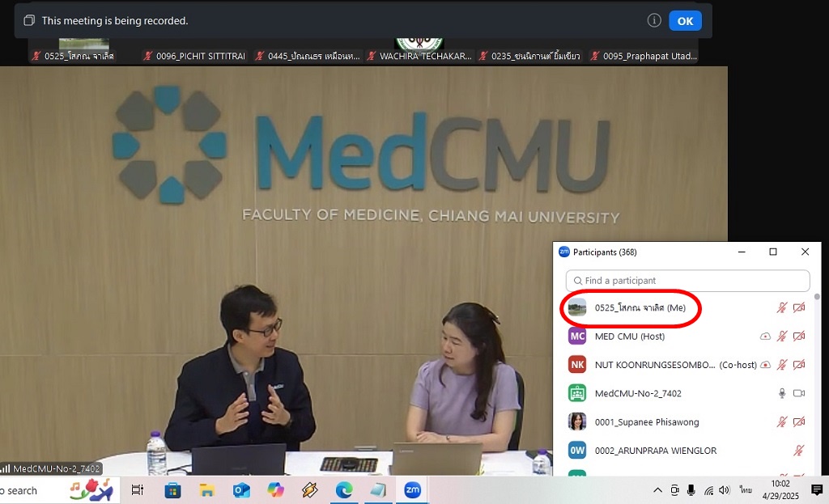Click the OW avatar of 0002_ARUNPRAPA WIENGLOR
The height and width of the screenshot is (504, 829).
(576, 450)
